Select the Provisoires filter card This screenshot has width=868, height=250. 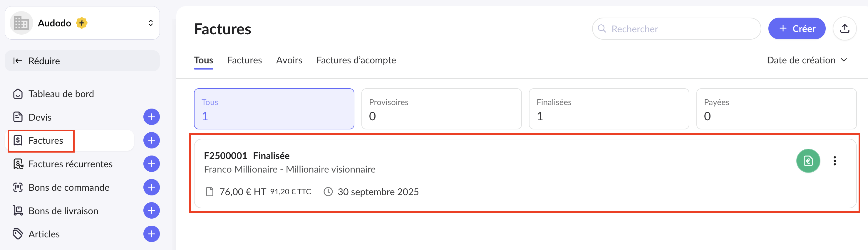tap(441, 109)
